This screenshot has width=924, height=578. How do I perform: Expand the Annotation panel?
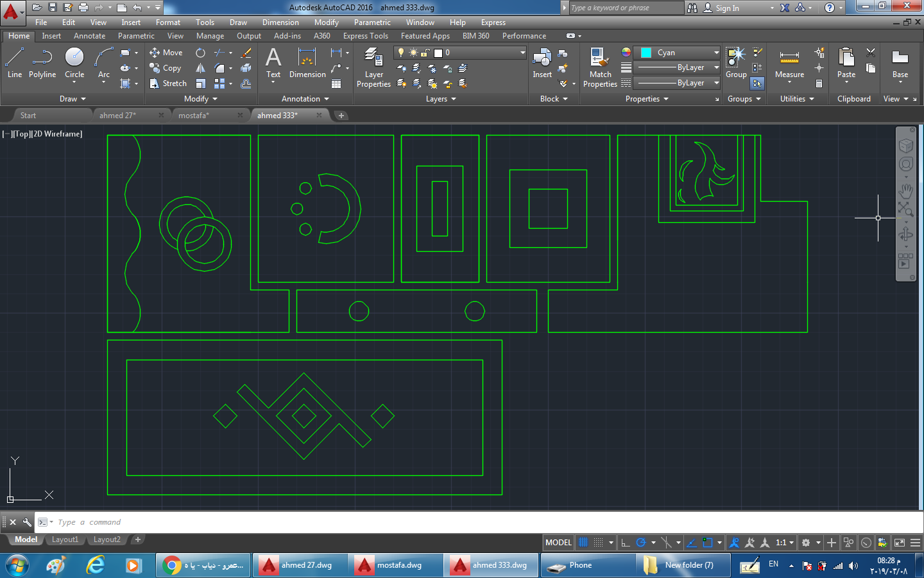coord(305,99)
